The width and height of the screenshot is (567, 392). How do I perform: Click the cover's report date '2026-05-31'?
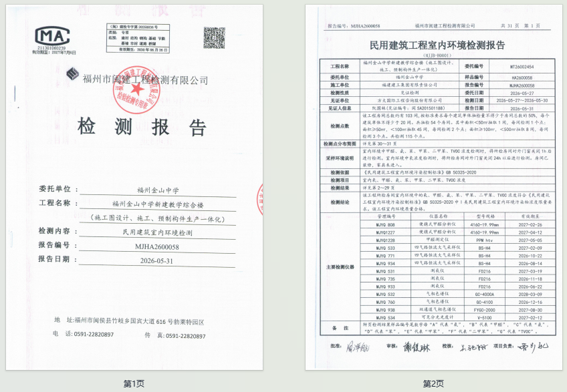click(157, 260)
